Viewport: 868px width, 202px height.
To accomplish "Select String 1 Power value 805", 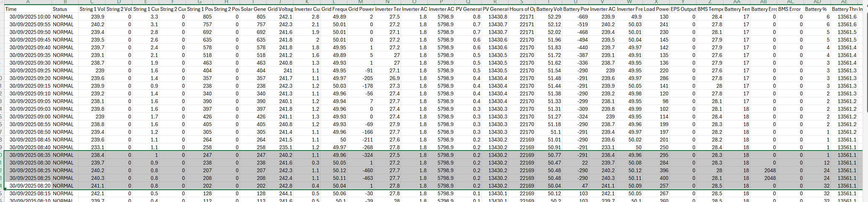I will pos(200,17).
